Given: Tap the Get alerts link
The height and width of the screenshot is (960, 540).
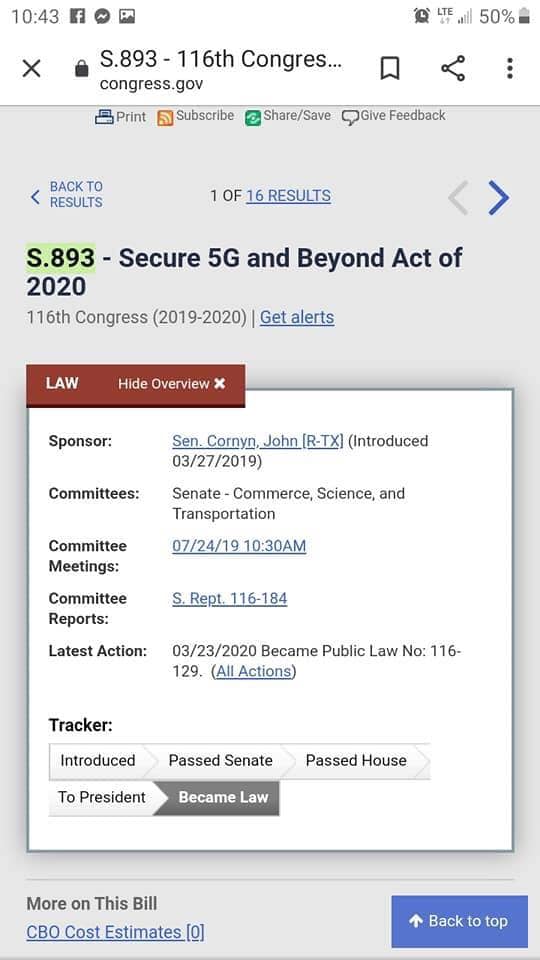Looking at the screenshot, I should point(297,317).
